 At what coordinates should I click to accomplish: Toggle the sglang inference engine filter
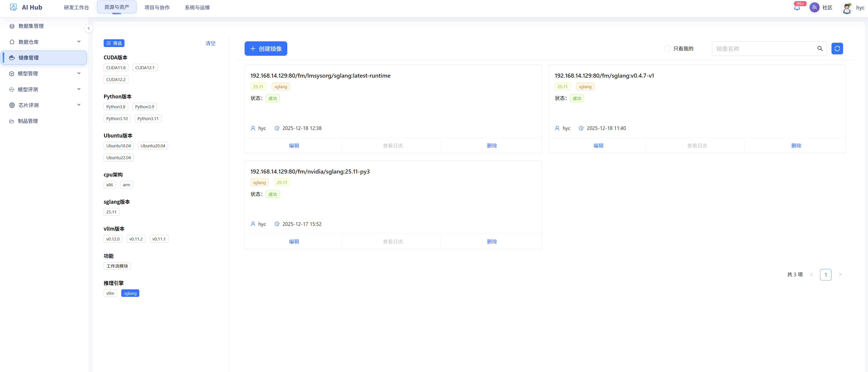click(x=130, y=293)
